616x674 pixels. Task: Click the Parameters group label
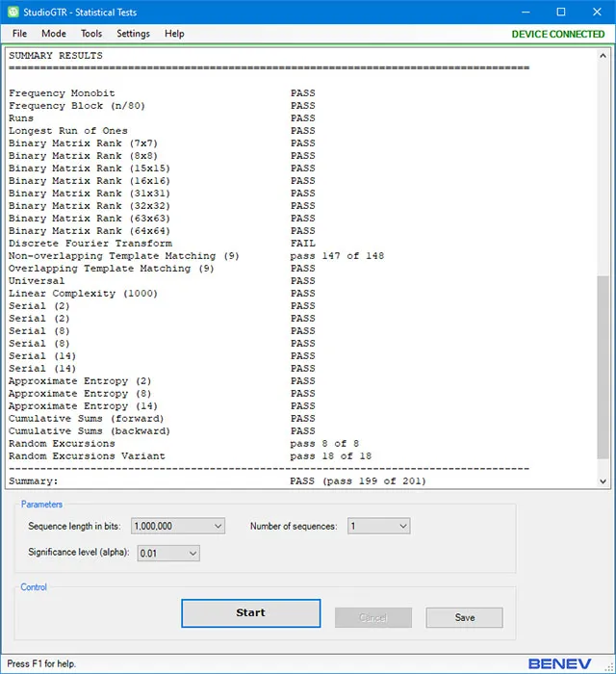pos(41,505)
